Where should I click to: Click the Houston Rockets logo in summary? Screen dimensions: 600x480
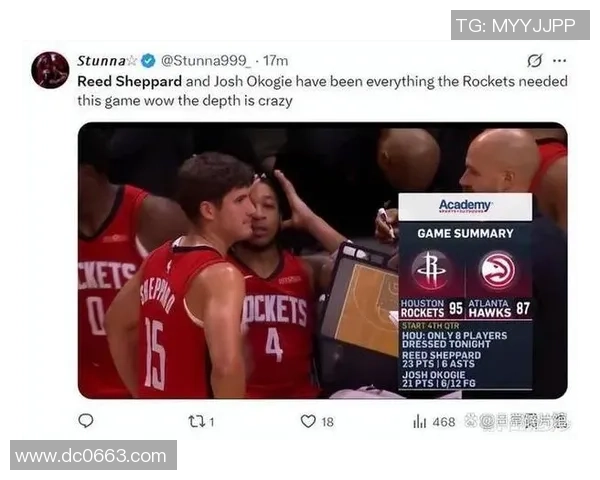coord(431,270)
